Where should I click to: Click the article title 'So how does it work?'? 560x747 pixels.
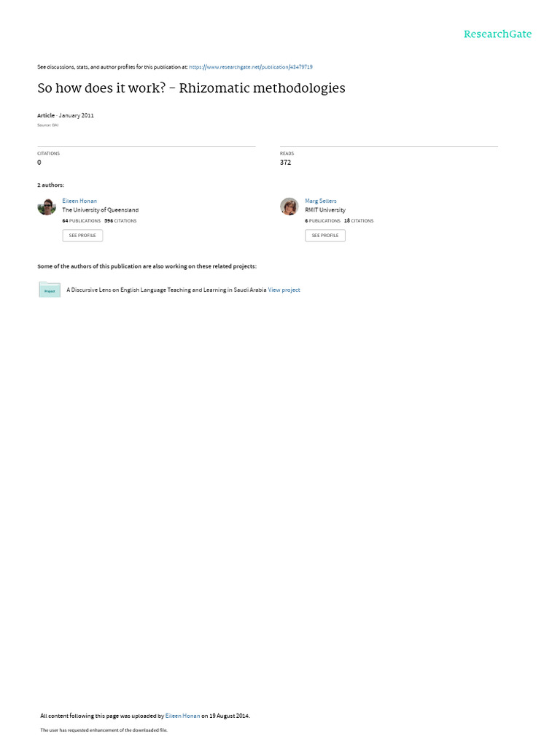(192, 88)
